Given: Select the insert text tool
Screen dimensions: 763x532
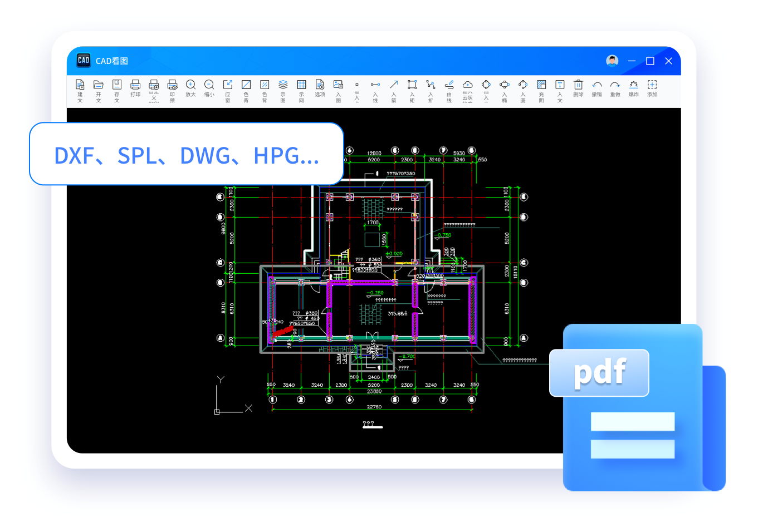Looking at the screenshot, I should (x=560, y=85).
